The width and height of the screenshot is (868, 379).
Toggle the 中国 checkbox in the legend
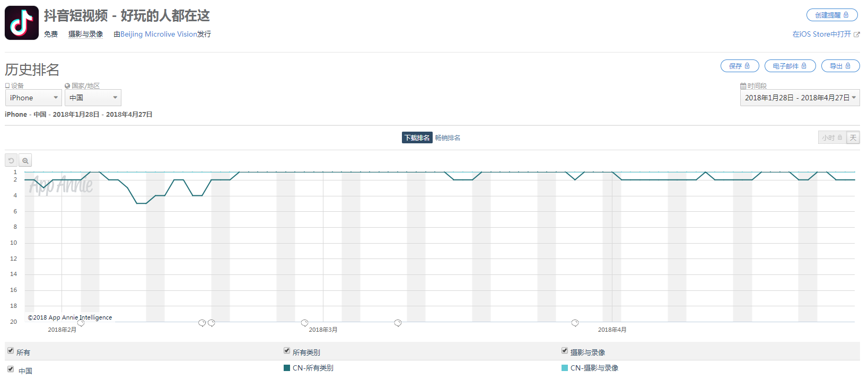[11, 369]
